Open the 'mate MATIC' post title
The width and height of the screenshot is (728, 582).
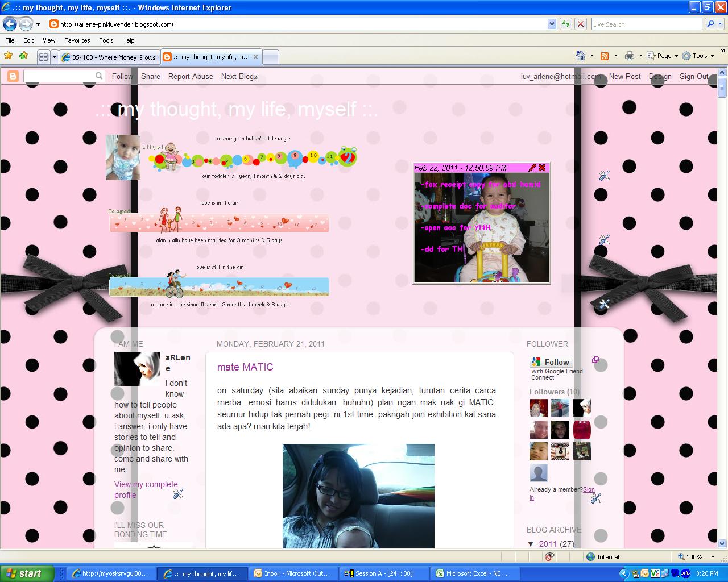[245, 367]
